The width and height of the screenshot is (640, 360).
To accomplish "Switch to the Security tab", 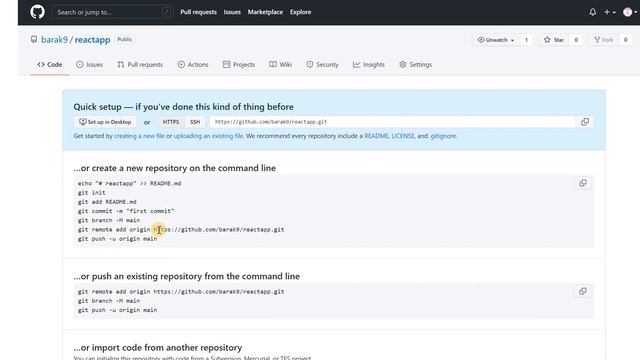I will pyautogui.click(x=322, y=64).
